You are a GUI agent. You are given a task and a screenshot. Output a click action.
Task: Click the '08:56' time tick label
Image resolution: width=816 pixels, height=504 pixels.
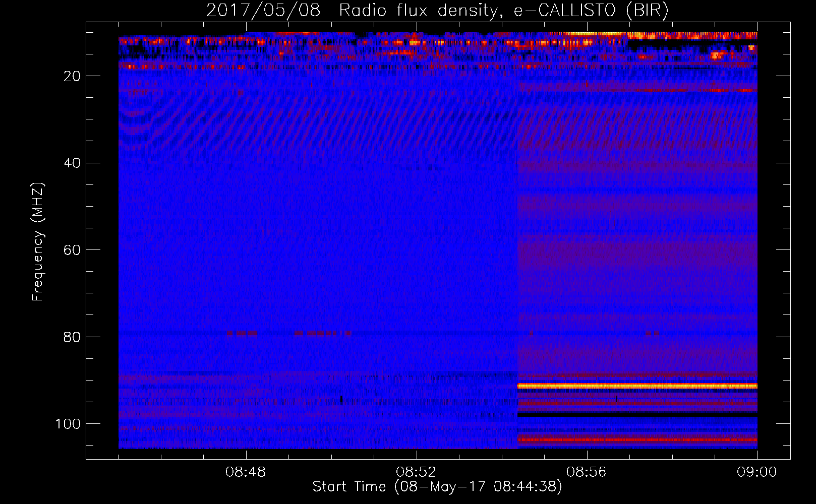tap(587, 472)
